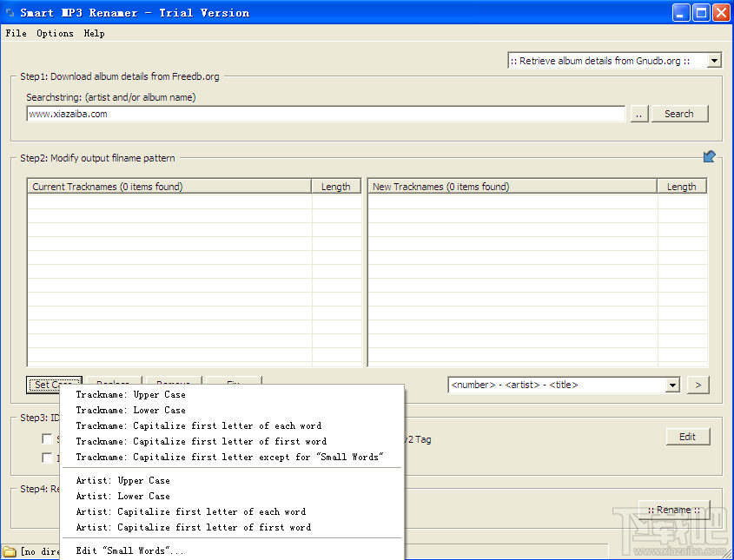734x560 pixels.
Task: Toggle the first checkbox in Step3
Action: [47, 438]
